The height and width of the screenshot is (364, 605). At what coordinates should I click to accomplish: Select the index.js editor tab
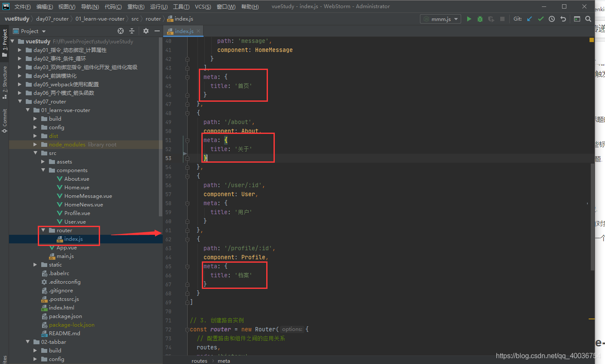pyautogui.click(x=184, y=31)
